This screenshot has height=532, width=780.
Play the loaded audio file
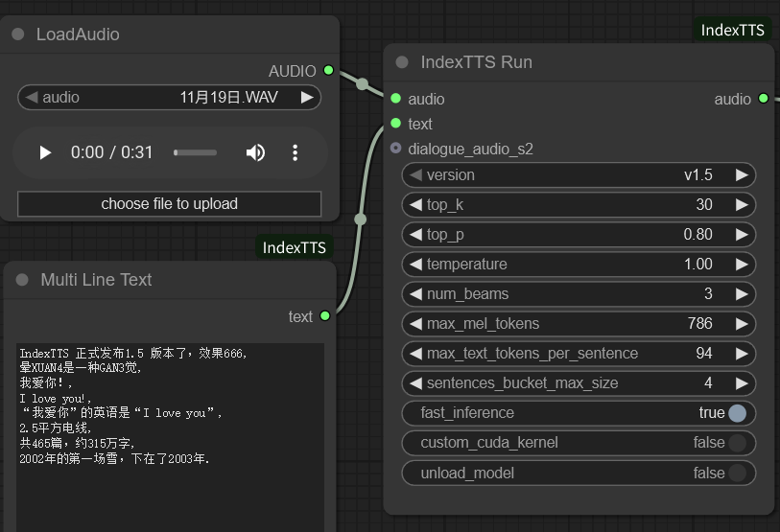coord(45,152)
